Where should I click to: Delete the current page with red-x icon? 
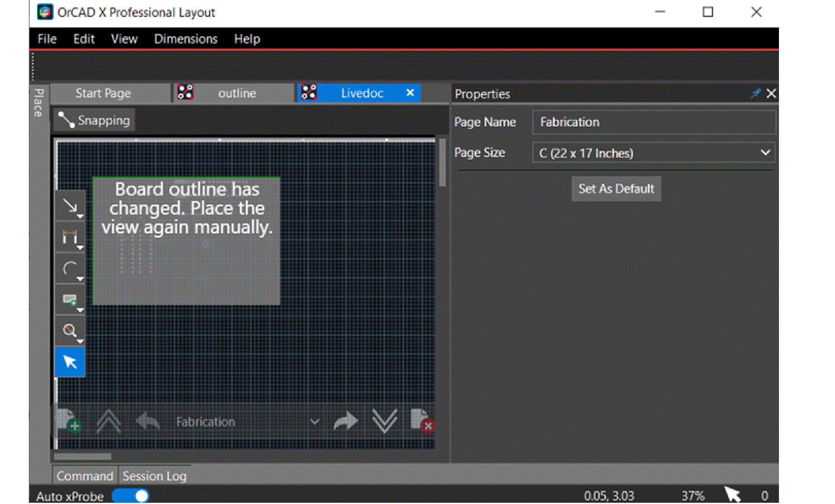coord(422,420)
